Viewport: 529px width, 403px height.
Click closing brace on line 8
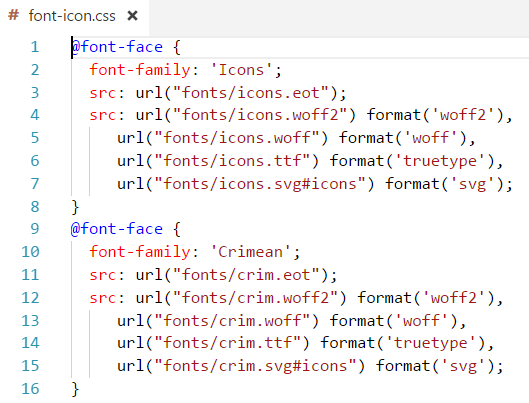point(75,207)
